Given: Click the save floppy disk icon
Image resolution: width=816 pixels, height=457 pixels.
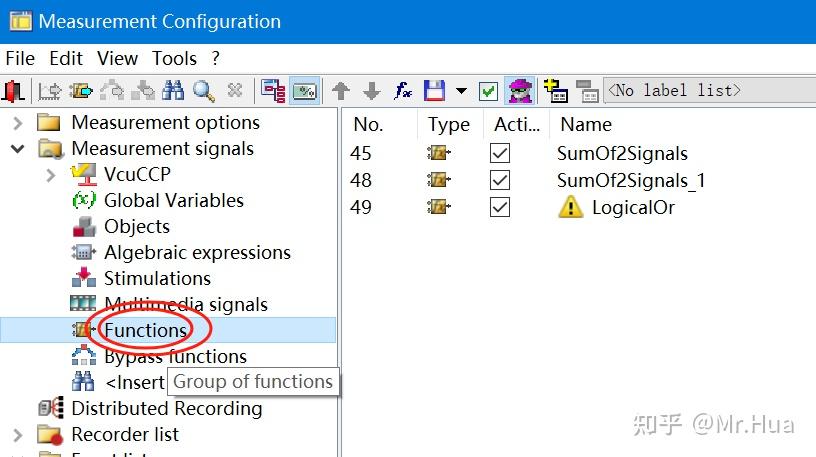Looking at the screenshot, I should click(433, 91).
